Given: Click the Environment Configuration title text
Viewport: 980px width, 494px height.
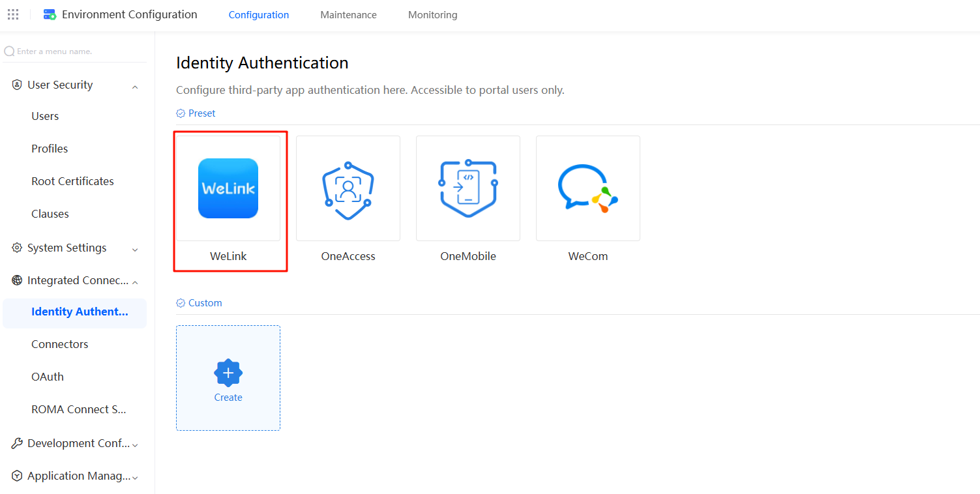Looking at the screenshot, I should (x=130, y=14).
